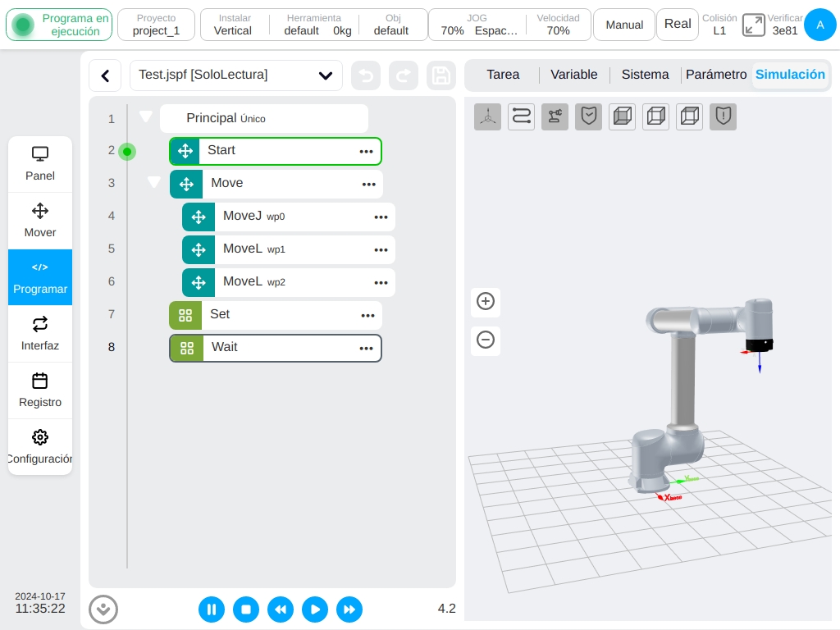Open the Test.jspf file dropdown

(x=236, y=75)
